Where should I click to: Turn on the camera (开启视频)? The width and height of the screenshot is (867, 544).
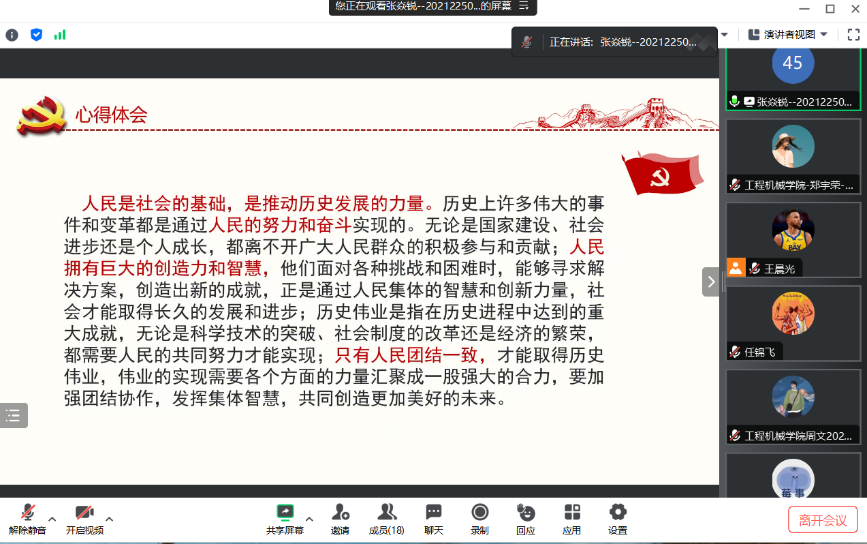click(84, 516)
